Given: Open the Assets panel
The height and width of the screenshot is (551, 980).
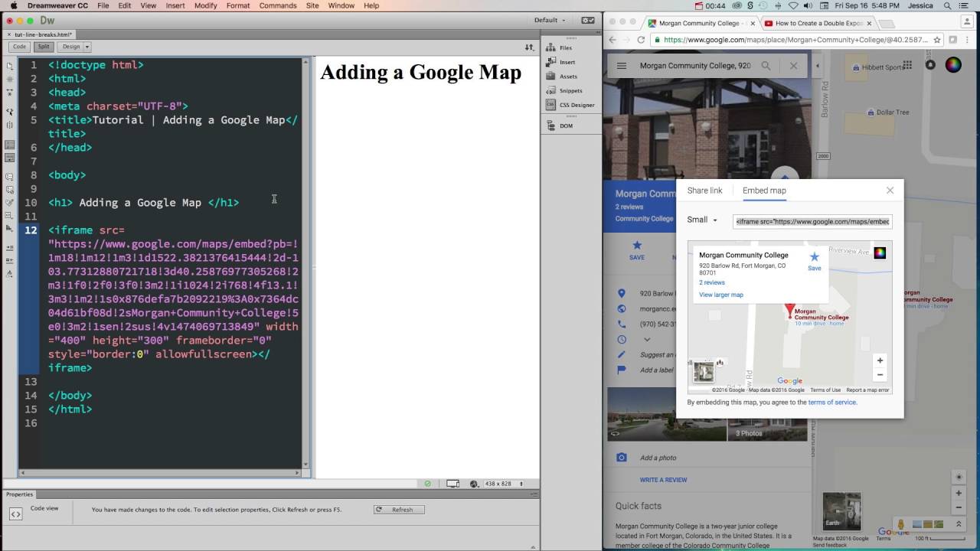Looking at the screenshot, I should point(562,77).
